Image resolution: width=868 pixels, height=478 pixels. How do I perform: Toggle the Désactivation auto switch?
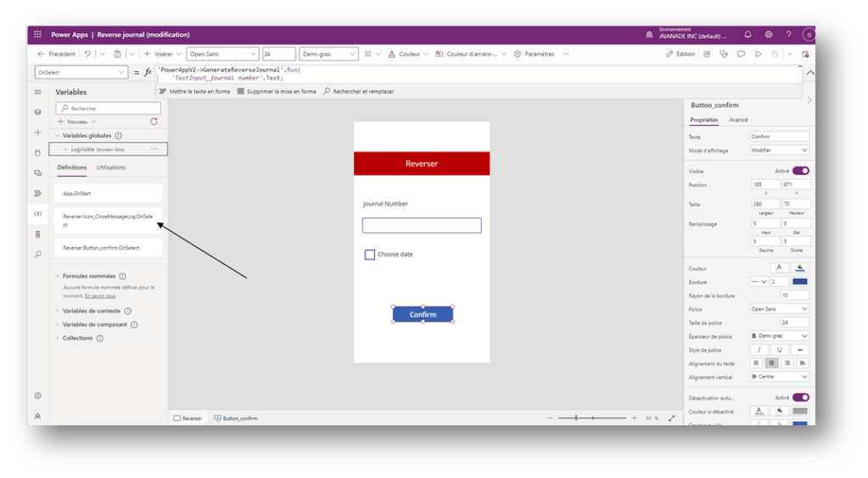[800, 397]
